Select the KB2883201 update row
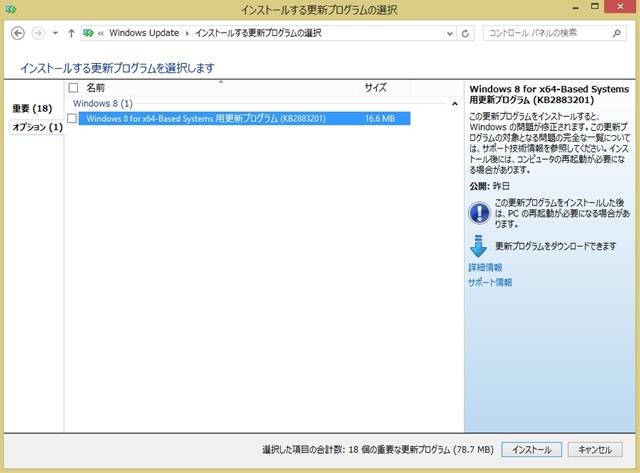The height and width of the screenshot is (473, 640). (244, 118)
